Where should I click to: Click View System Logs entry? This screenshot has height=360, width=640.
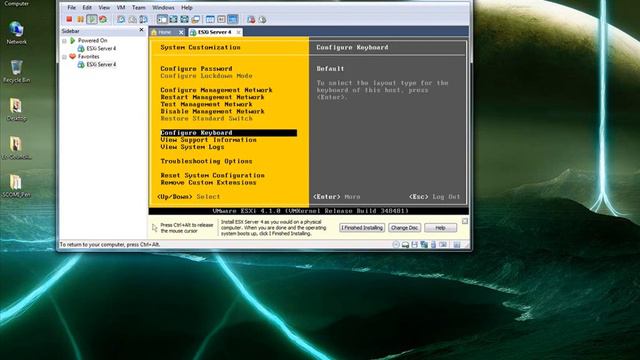pos(192,147)
